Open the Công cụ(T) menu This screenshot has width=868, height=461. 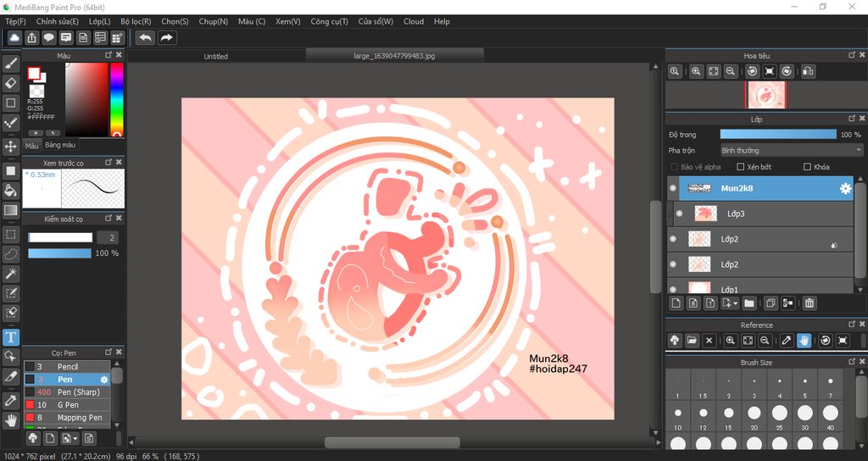click(x=330, y=21)
